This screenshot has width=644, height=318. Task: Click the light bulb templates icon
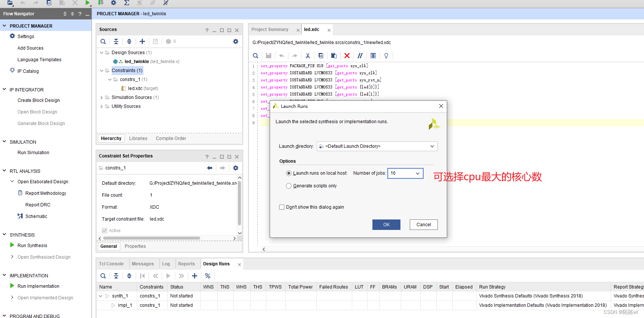[x=386, y=56]
